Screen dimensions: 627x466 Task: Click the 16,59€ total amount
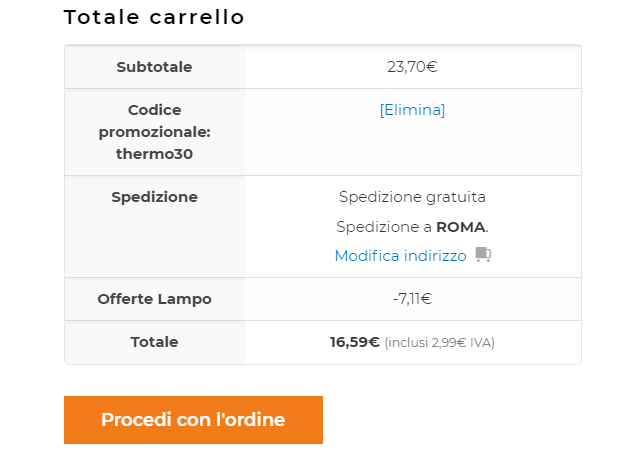tap(355, 342)
